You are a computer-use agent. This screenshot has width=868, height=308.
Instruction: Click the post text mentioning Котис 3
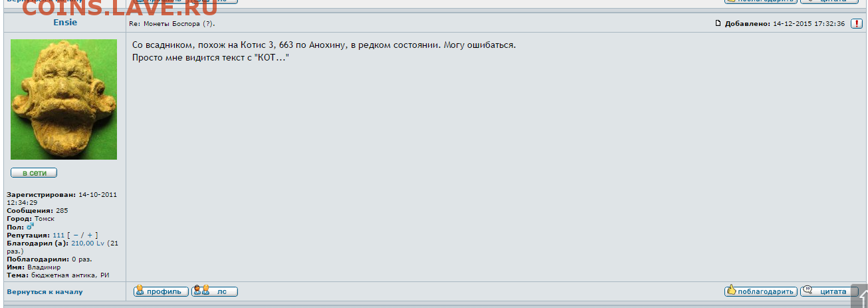pyautogui.click(x=324, y=45)
